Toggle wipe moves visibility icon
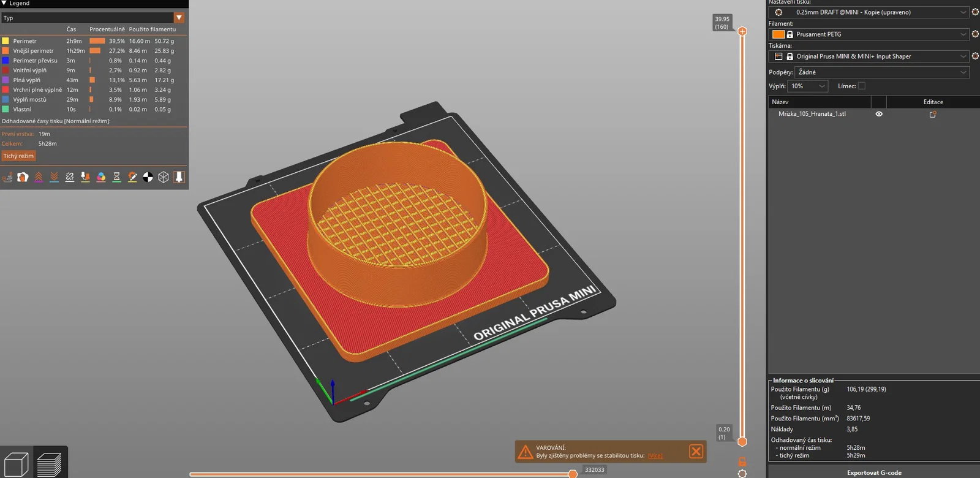Viewport: 980px width, 478px height. [x=23, y=177]
